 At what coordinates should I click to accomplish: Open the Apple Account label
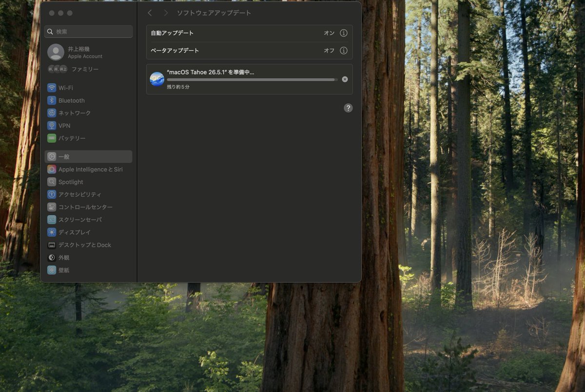[x=85, y=57]
